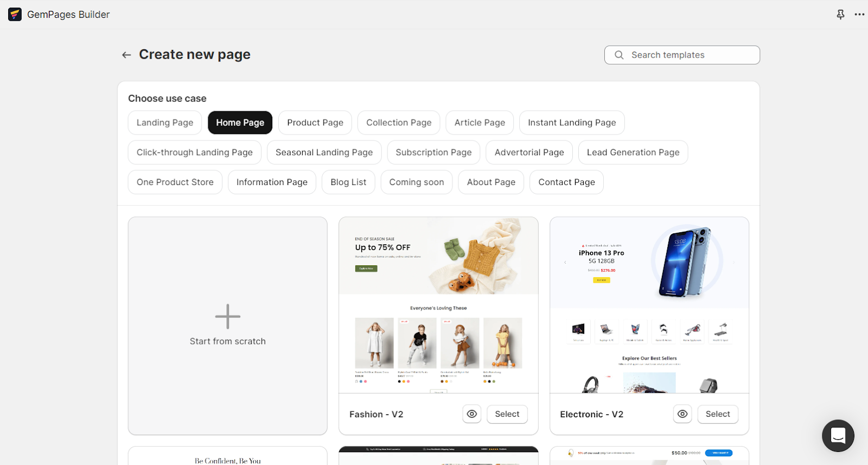This screenshot has height=465, width=868.
Task: Preview the Electronic - V2 template
Action: tap(682, 414)
